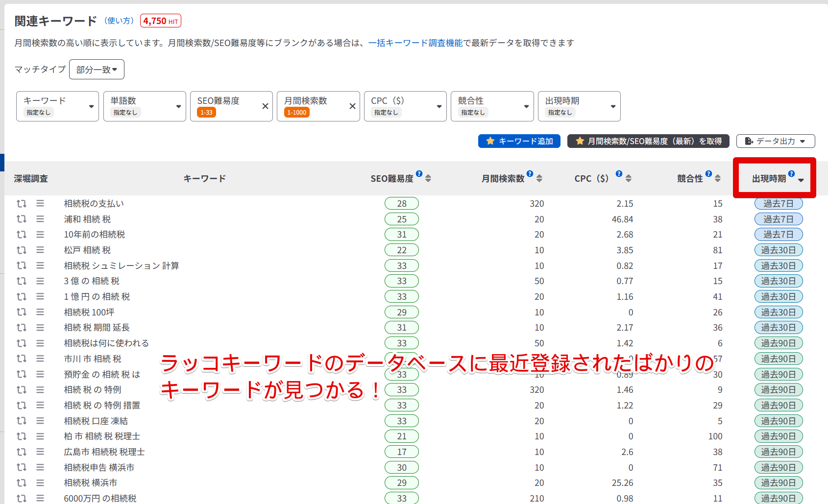Click SEO difficulty badge 28 for 相続税の支払い
This screenshot has width=828, height=504.
point(401,203)
